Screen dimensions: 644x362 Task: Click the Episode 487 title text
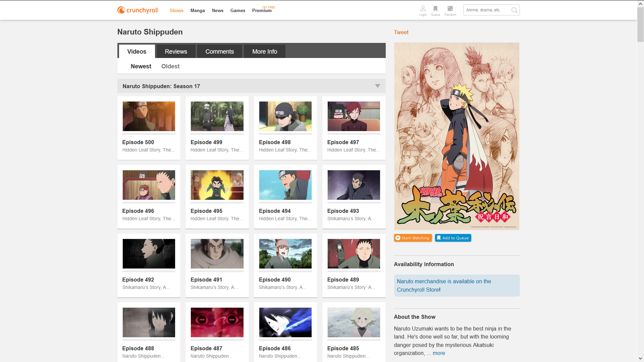[206, 348]
